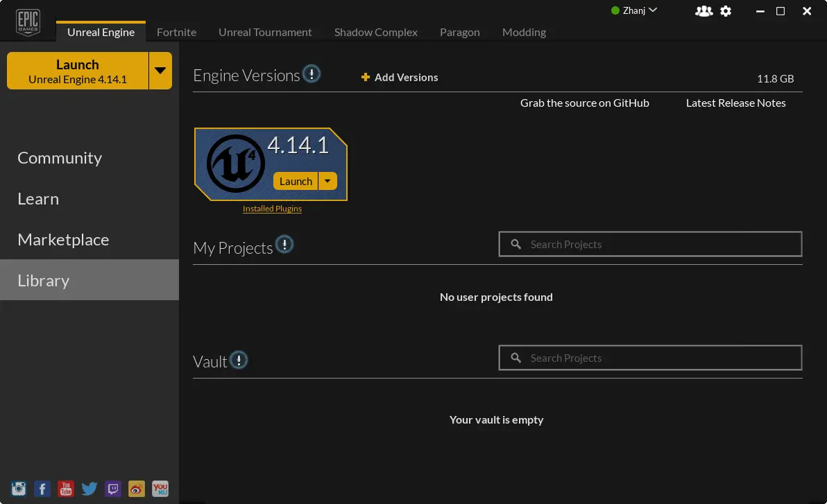Minimize the launcher window

[x=760, y=11]
